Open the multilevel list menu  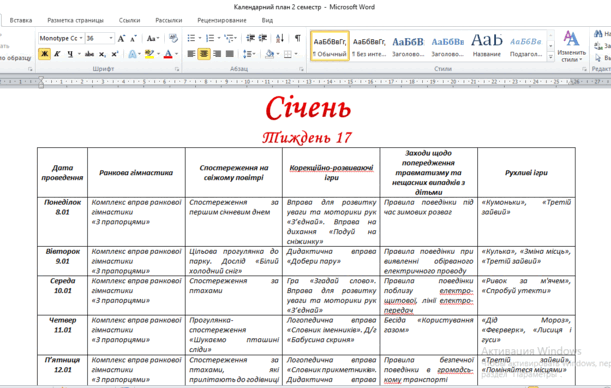230,38
